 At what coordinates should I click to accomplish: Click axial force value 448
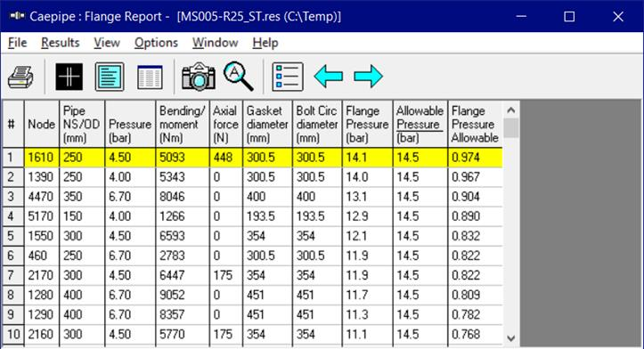pyautogui.click(x=226, y=158)
